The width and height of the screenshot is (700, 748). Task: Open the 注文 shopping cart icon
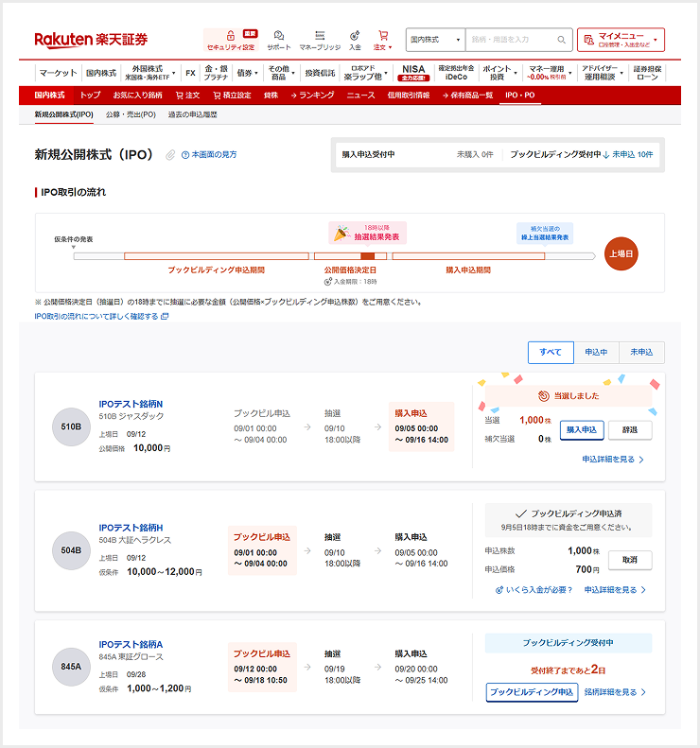[382, 36]
